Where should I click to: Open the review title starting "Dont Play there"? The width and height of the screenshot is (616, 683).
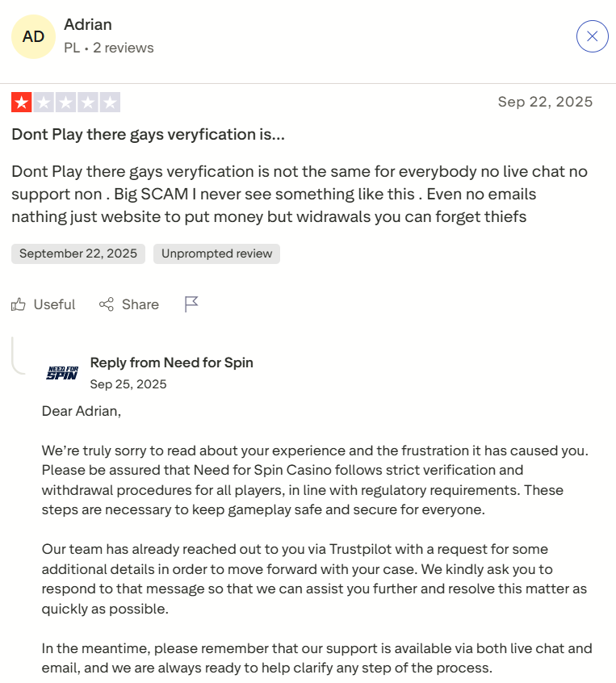point(148,135)
